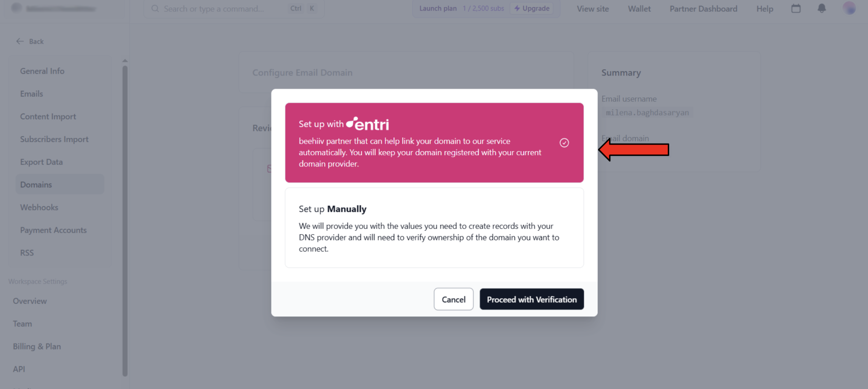Open the calendar icon in header

point(796,8)
